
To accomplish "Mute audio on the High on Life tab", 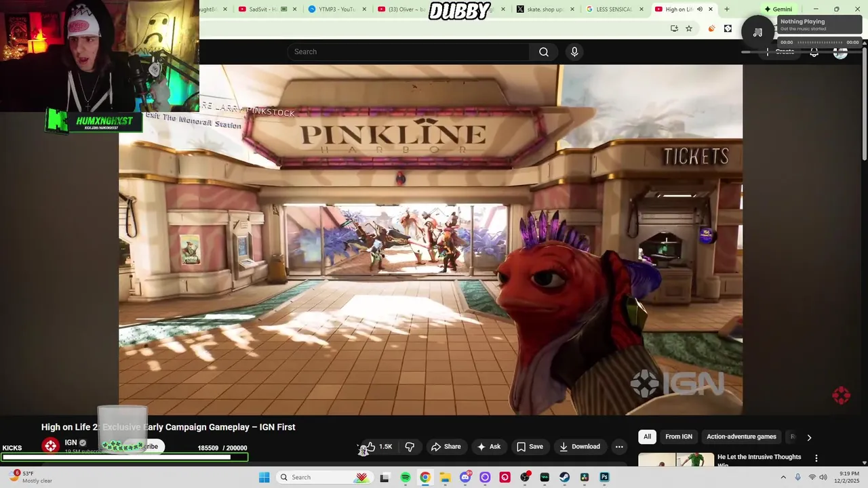I will [x=700, y=9].
